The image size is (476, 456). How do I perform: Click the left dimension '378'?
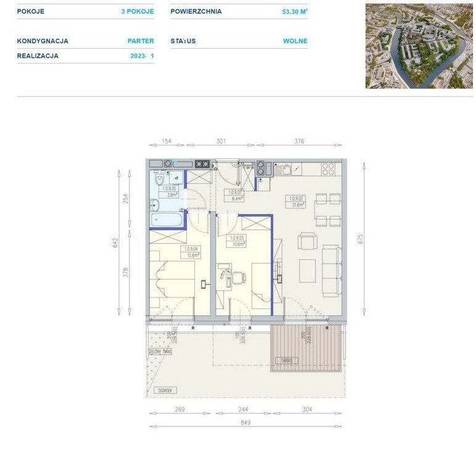click(x=126, y=272)
